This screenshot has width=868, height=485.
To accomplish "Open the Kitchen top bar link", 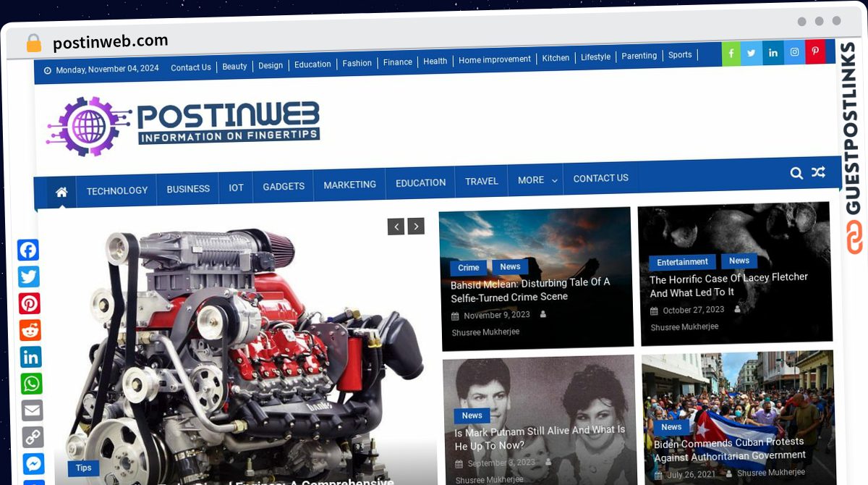I will coord(556,58).
